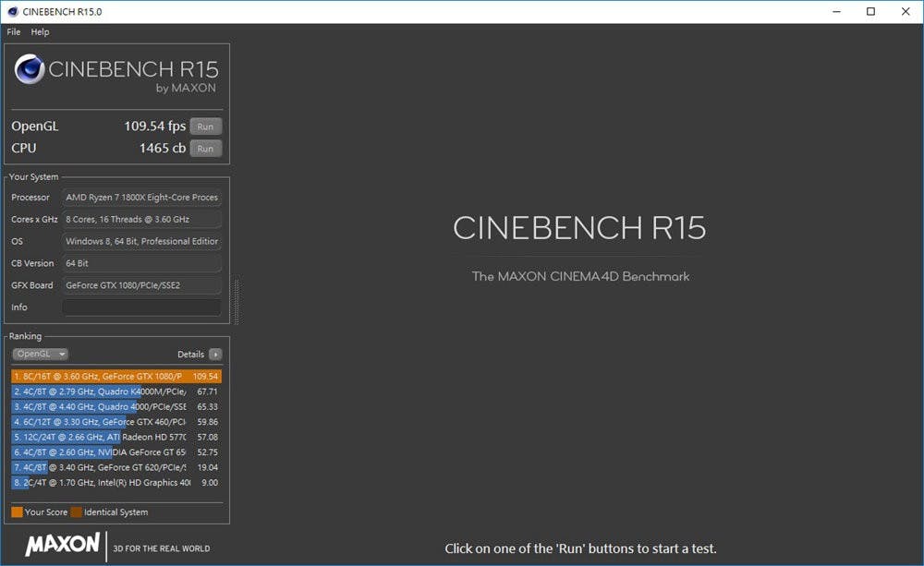Click the OpenGL 109.54 fps score
The width and height of the screenshot is (924, 566).
coord(154,126)
